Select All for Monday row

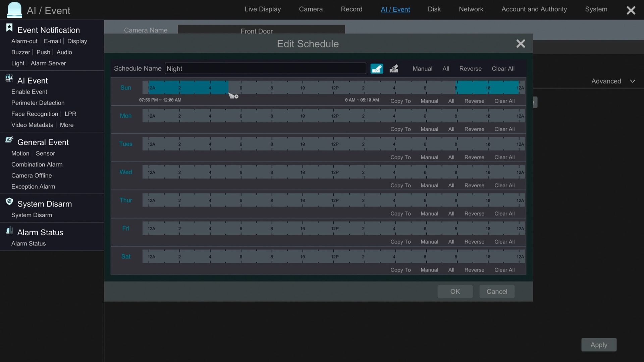(451, 129)
